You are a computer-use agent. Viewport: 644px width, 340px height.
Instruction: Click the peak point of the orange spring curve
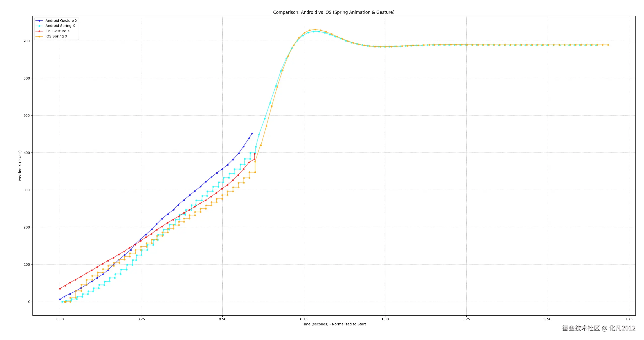click(x=315, y=29)
